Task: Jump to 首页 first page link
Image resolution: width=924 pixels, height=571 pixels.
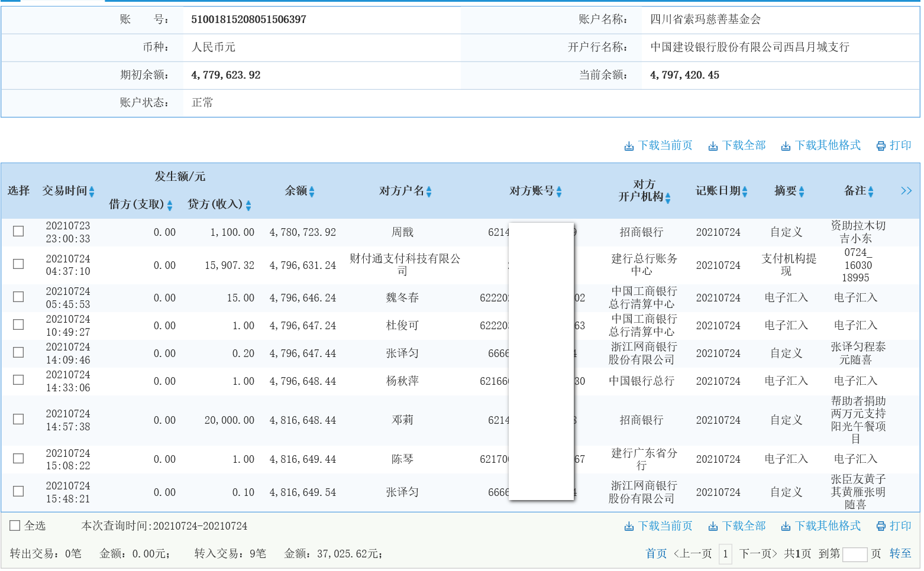Action: [655, 554]
